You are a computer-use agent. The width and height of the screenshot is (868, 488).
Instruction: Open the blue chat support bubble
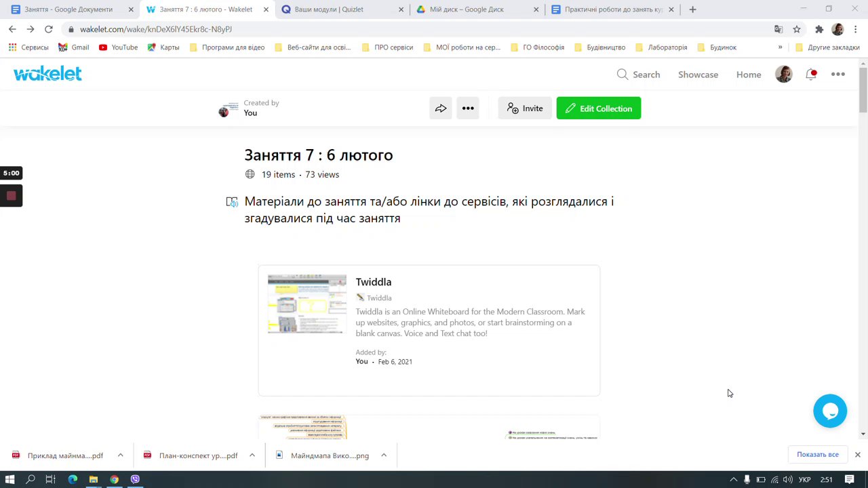[830, 411]
